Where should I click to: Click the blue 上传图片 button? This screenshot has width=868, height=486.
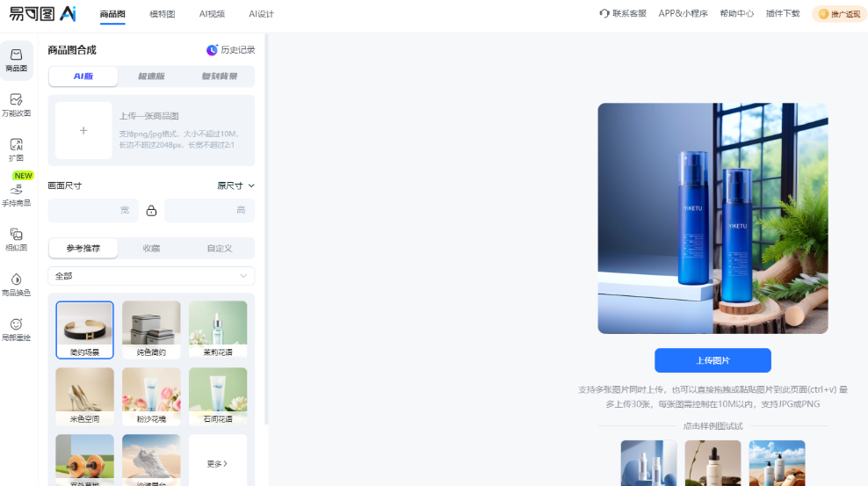(712, 360)
